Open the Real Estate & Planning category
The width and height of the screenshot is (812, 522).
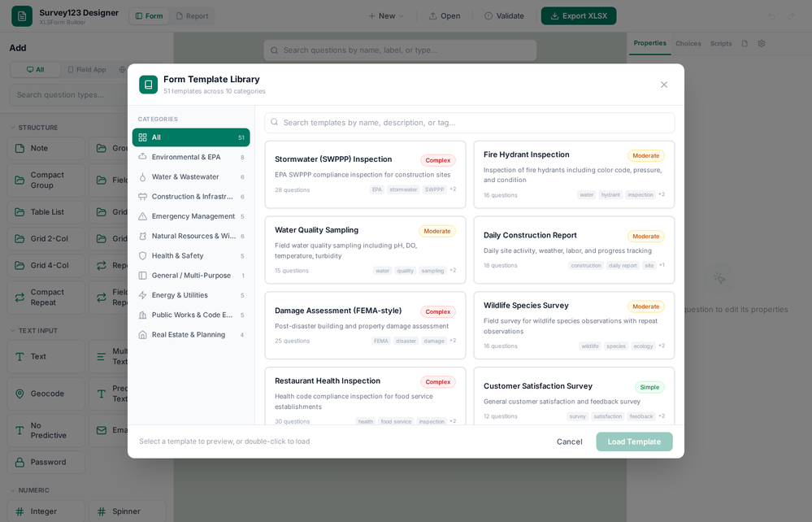coord(190,334)
